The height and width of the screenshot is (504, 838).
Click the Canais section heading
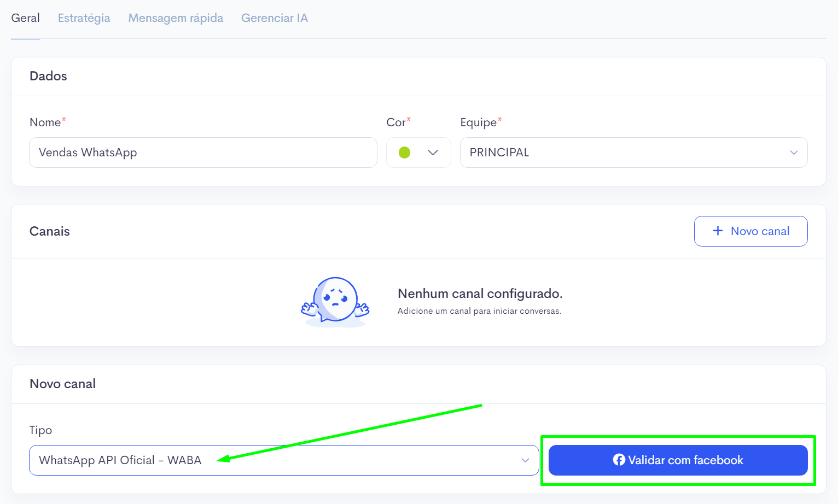pyautogui.click(x=49, y=231)
